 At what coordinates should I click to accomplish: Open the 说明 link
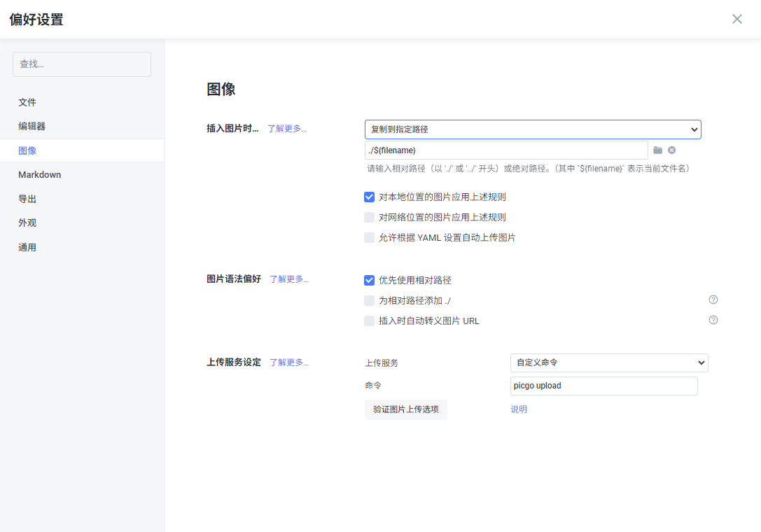coord(519,409)
